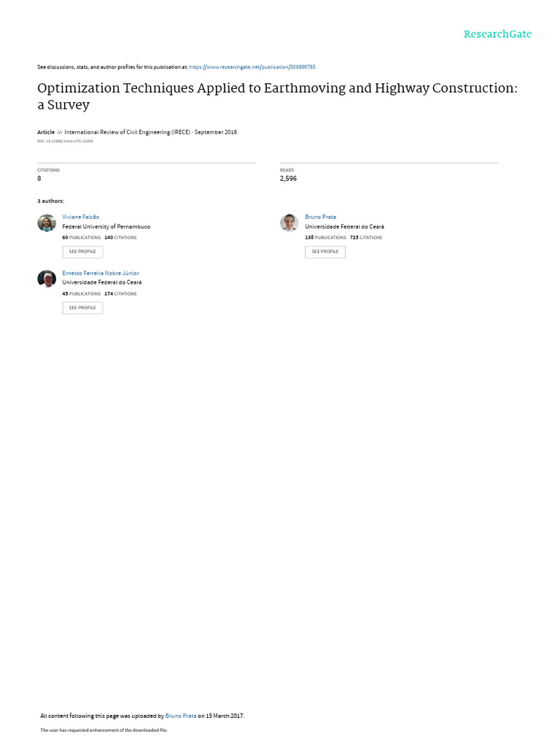This screenshot has width=560, height=747.
Task: Click Viviane Falcão's profile photo
Action: pyautogui.click(x=47, y=223)
